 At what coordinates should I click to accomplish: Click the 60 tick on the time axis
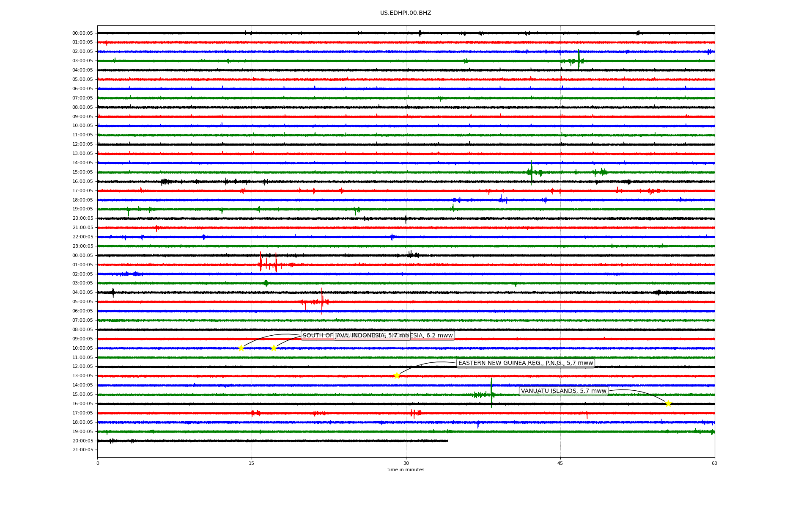(x=714, y=463)
